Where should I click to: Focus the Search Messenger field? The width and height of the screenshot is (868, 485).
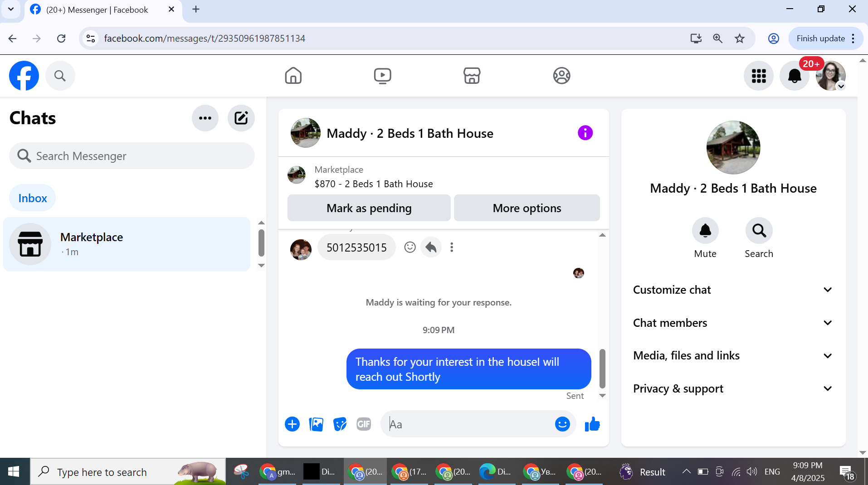click(x=132, y=156)
